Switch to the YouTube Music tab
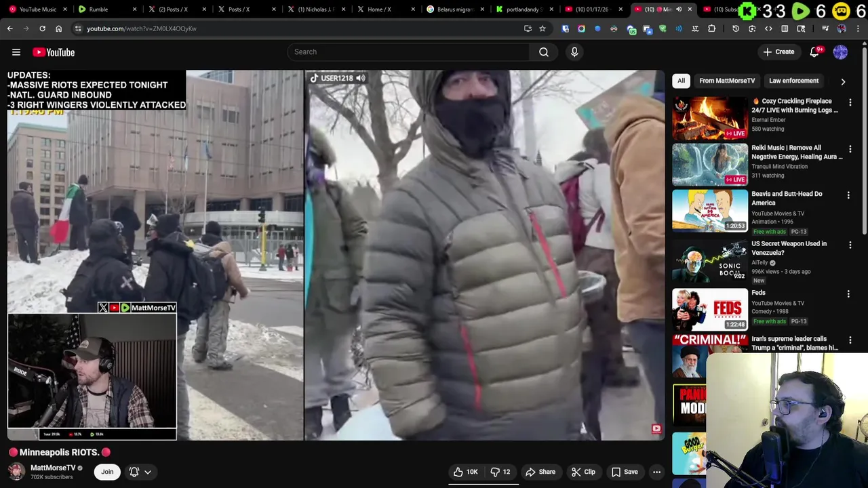The height and width of the screenshot is (488, 868). click(x=37, y=9)
